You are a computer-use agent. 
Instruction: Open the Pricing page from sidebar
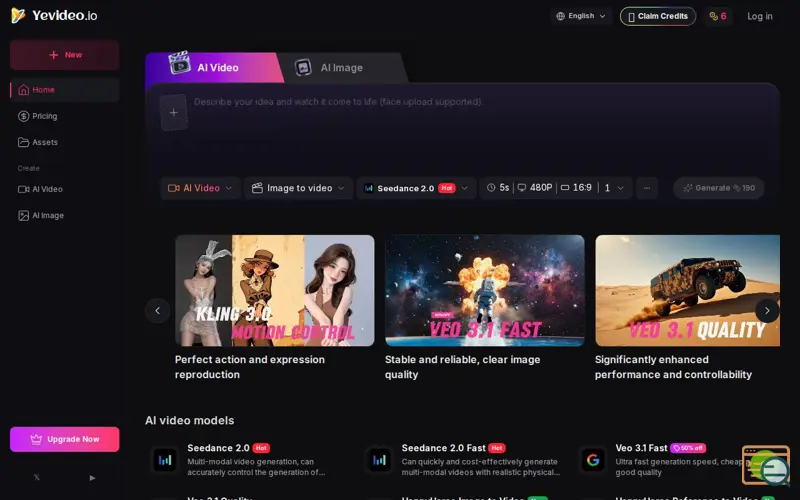coord(38,116)
